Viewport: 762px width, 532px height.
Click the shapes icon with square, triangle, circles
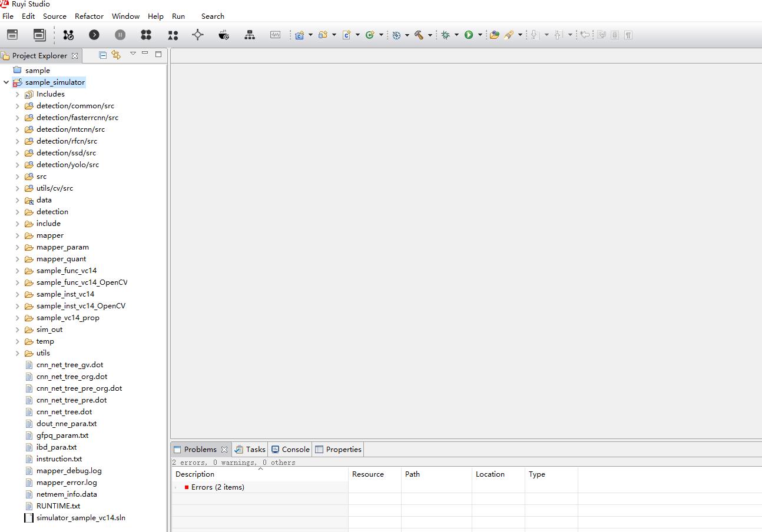(173, 35)
